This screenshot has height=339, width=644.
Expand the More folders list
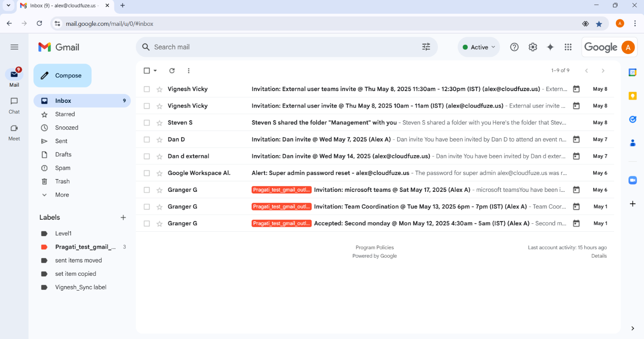tap(62, 195)
